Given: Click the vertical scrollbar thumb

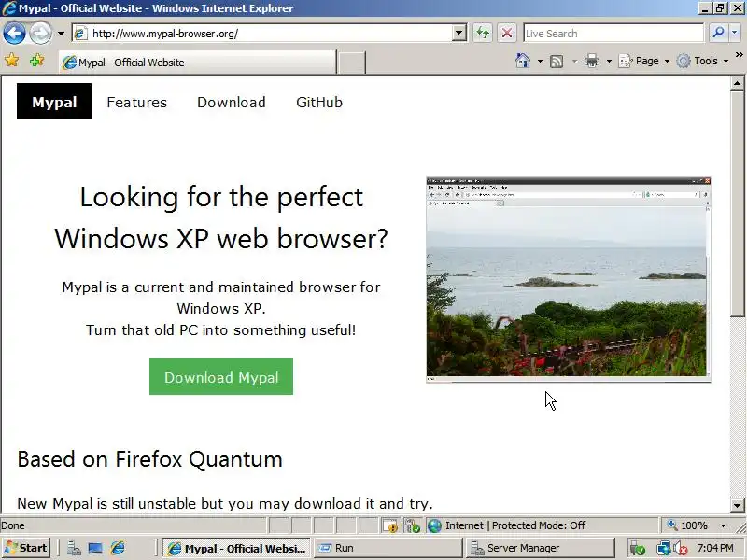Looking at the screenshot, I should (737, 203).
